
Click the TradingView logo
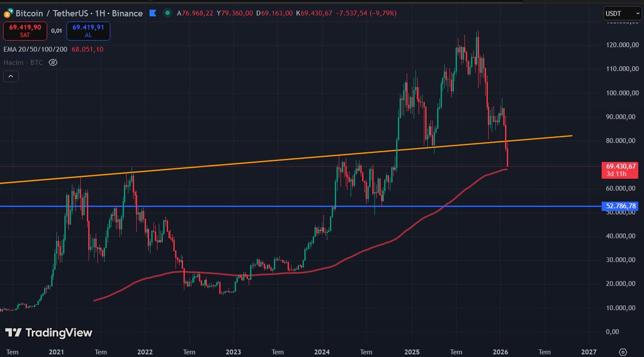click(x=48, y=333)
